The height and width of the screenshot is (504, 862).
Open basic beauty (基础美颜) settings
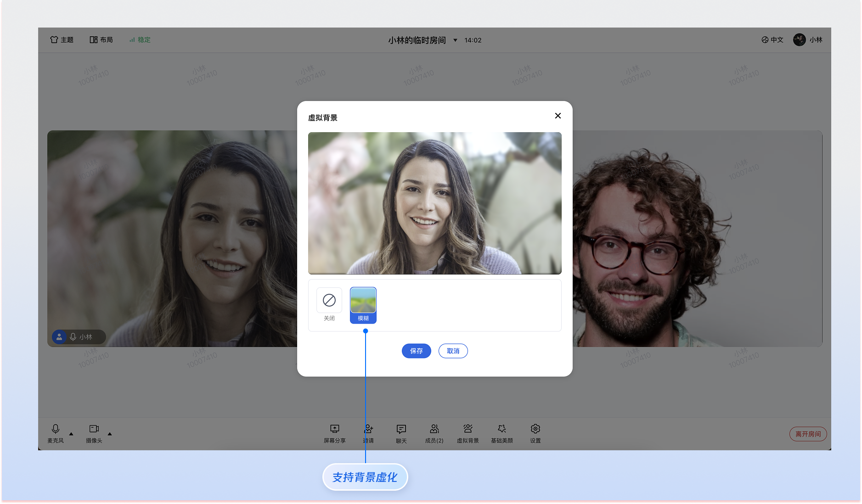(501, 433)
